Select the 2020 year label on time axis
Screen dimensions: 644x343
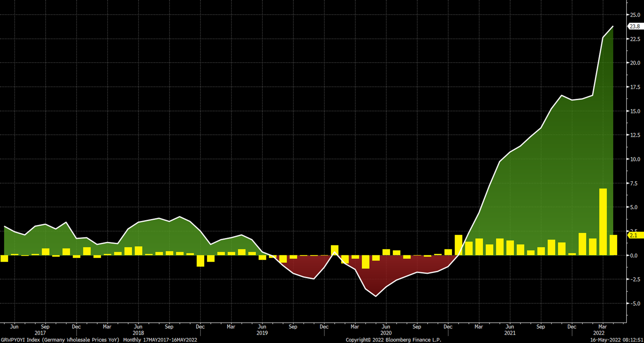(386, 333)
